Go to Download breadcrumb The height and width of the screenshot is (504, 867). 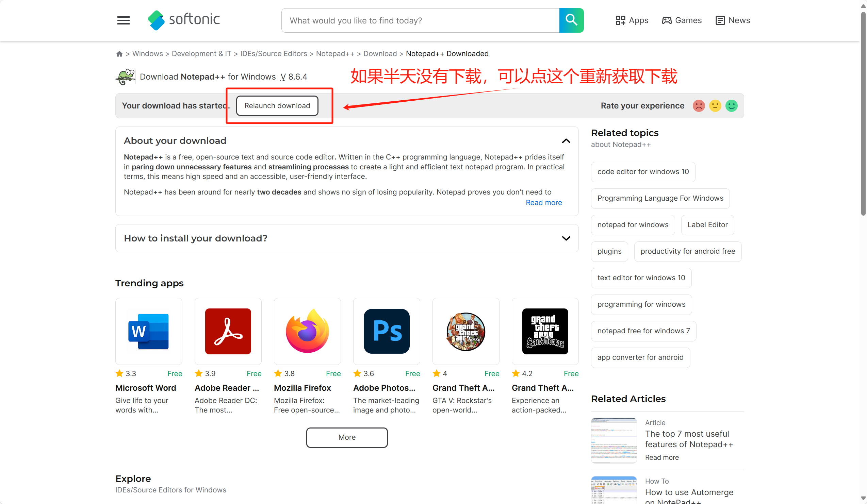(380, 54)
